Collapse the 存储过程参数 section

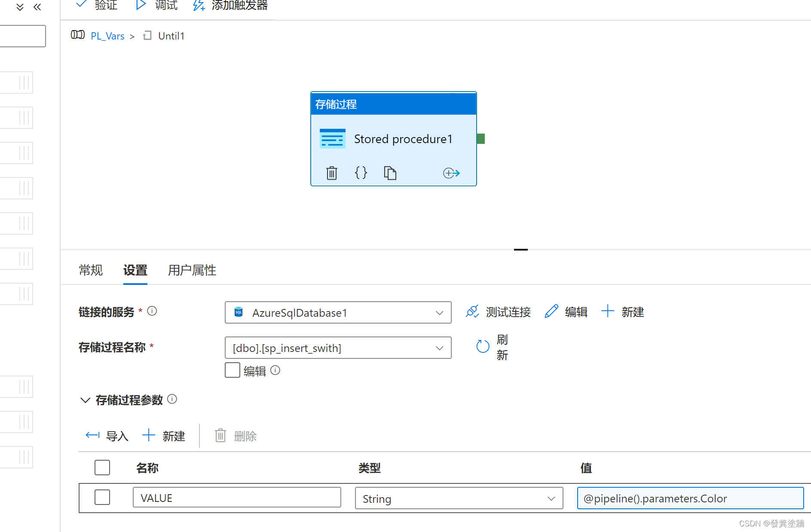click(x=85, y=400)
